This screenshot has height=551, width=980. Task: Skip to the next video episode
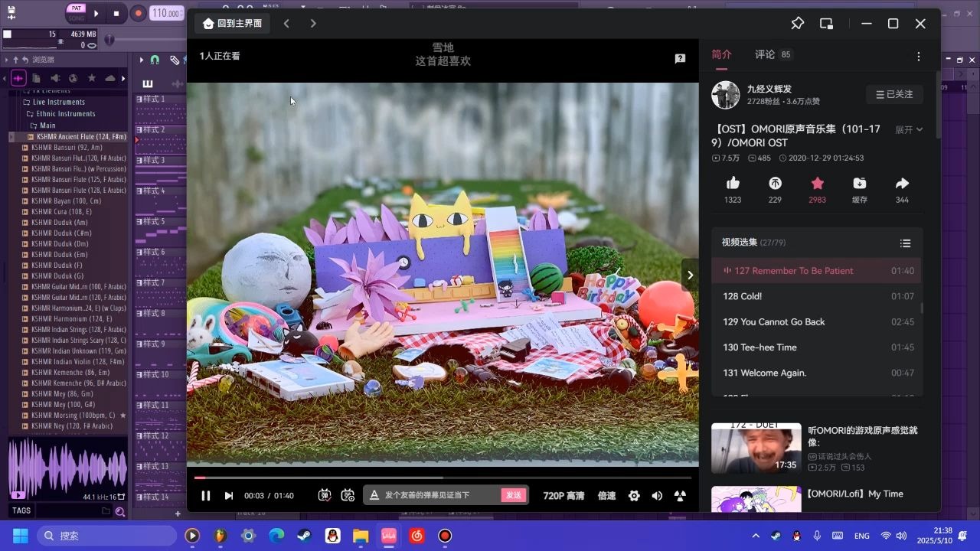click(228, 496)
